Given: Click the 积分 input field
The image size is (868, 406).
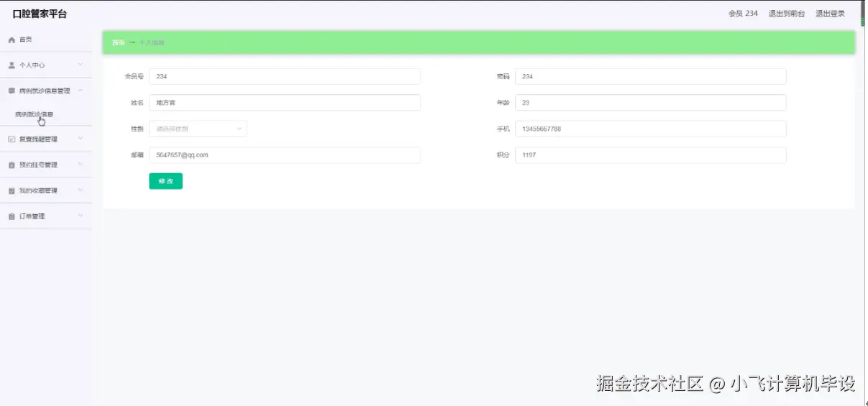Looking at the screenshot, I should click(x=650, y=155).
